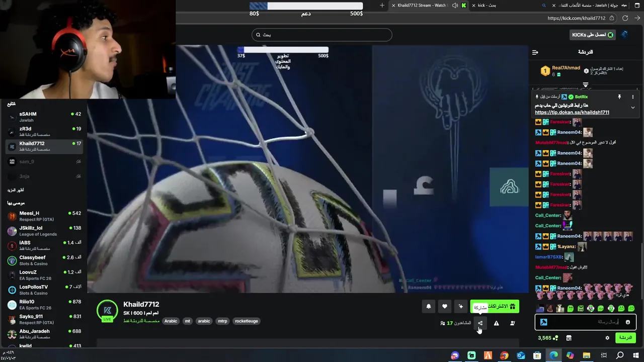Viewport: 644px width, 362px height.
Task: Click the Khaild7712 streamer avatar with LIVE badge
Action: tap(107, 311)
